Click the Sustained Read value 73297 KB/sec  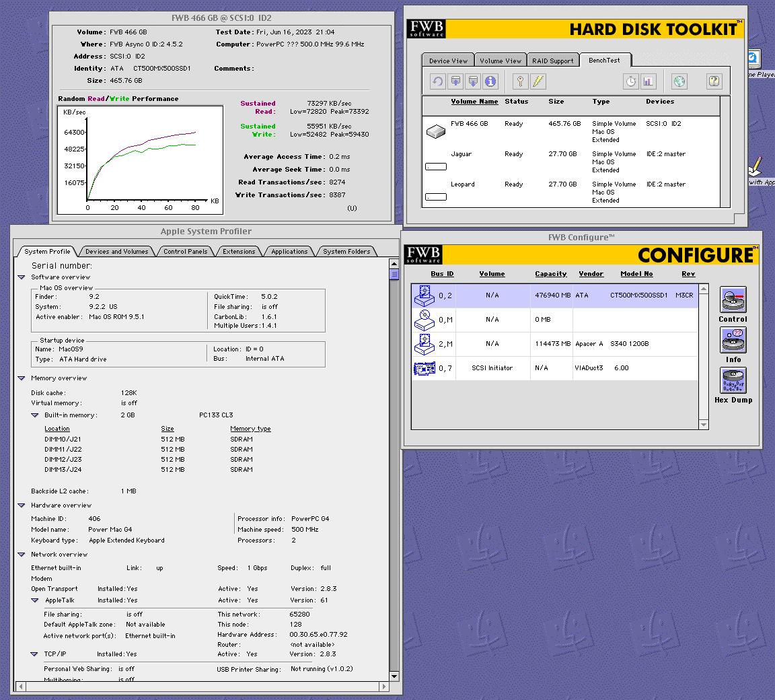[329, 104]
